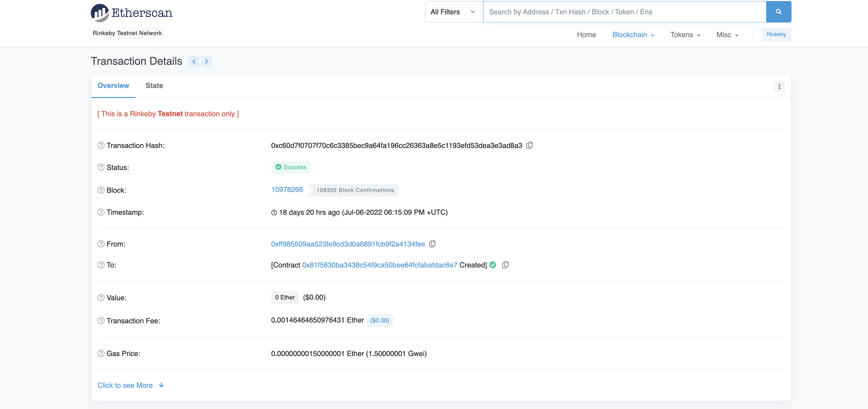
Task: Expand Click to see More
Action: (x=131, y=385)
